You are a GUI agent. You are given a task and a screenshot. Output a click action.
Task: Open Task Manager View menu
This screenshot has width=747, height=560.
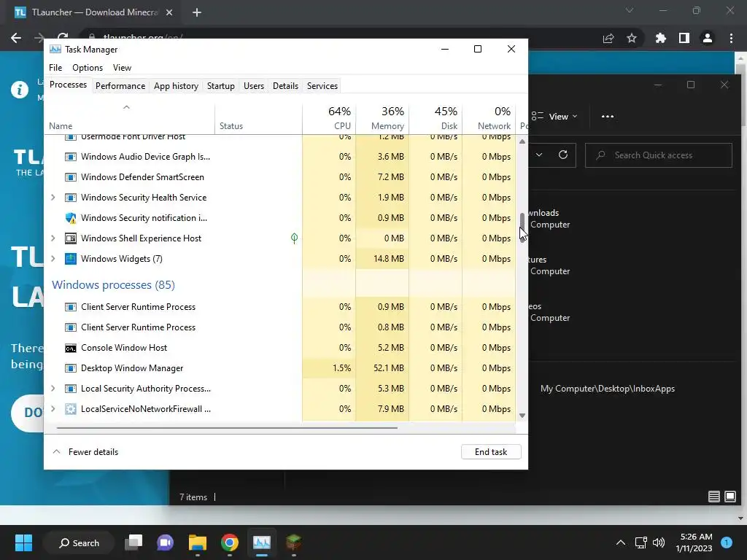122,68
